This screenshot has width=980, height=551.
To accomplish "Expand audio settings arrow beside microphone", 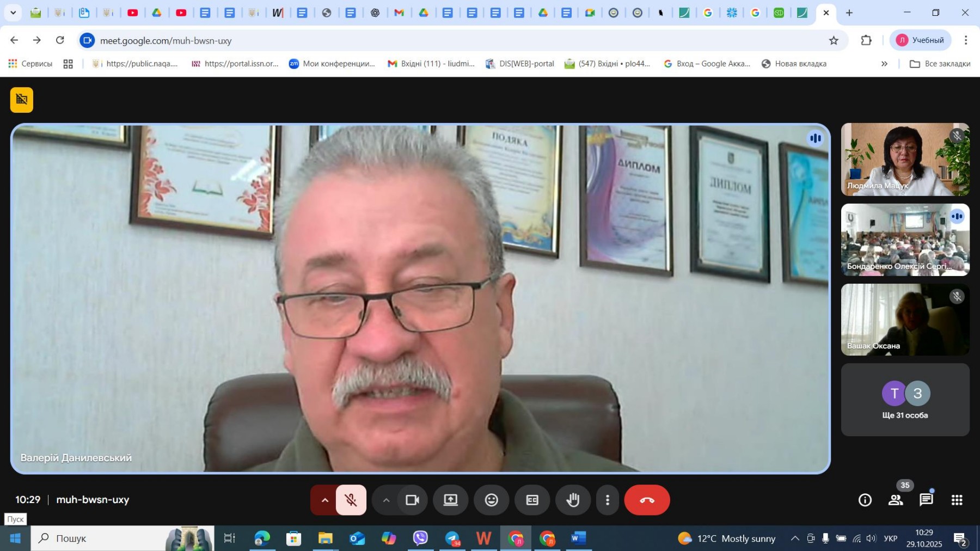I will [324, 500].
